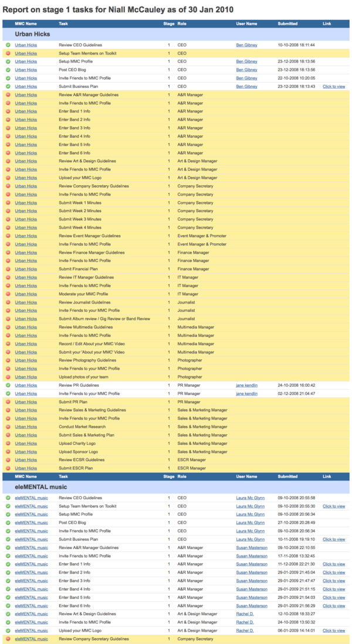Click timestamp 27-10-2008 20:28:49
Image resolution: width=352 pixels, height=644 pixels.
[296, 523]
